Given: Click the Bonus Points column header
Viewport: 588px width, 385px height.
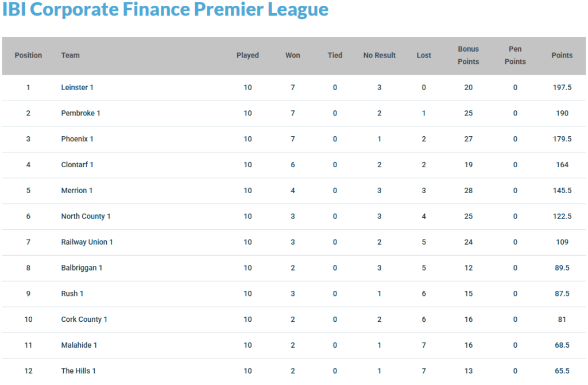Looking at the screenshot, I should tap(468, 56).
